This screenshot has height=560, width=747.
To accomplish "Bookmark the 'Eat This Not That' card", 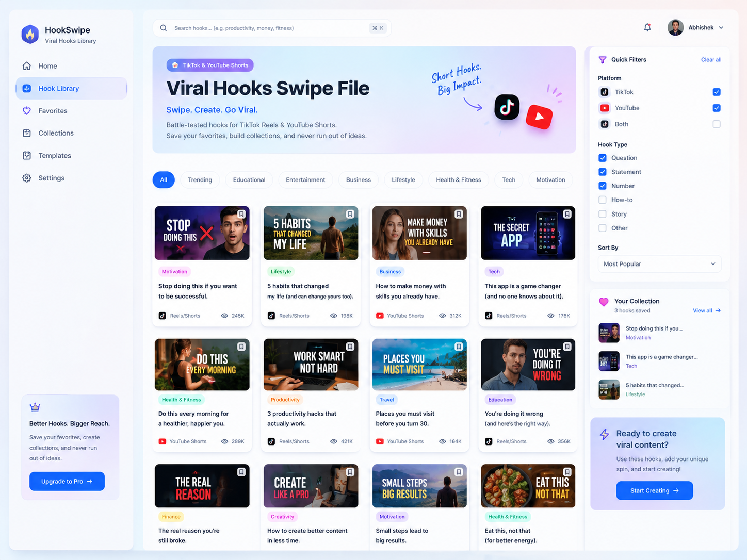I will click(567, 472).
